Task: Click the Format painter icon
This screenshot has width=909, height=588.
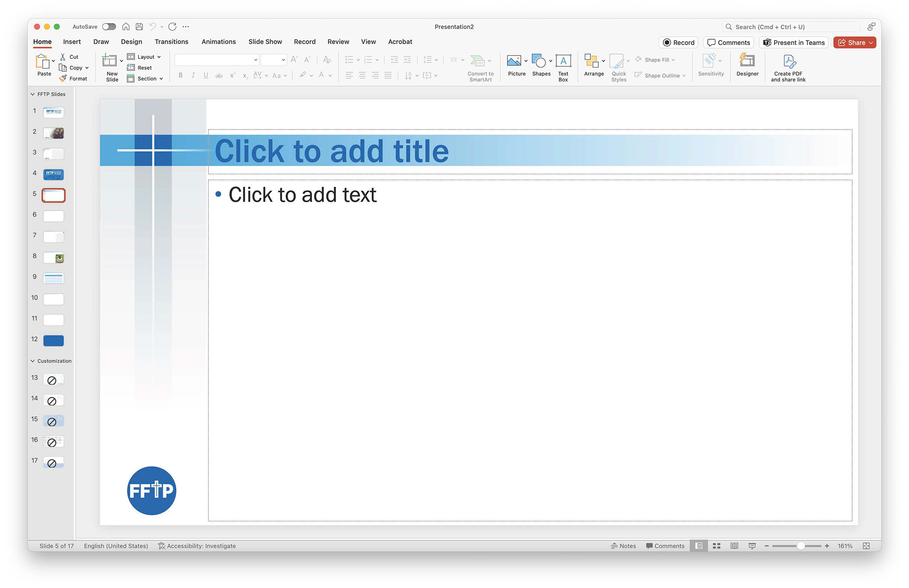Action: (63, 79)
